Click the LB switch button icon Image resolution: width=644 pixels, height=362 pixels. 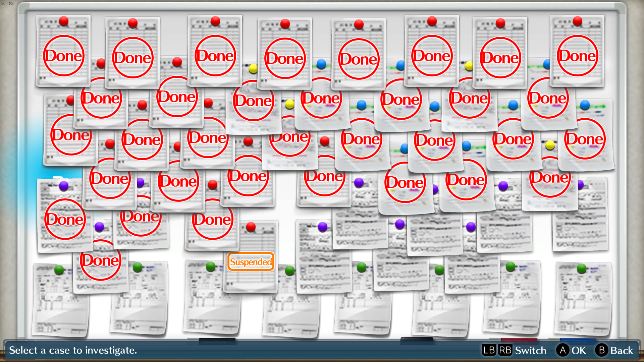pos(489,350)
